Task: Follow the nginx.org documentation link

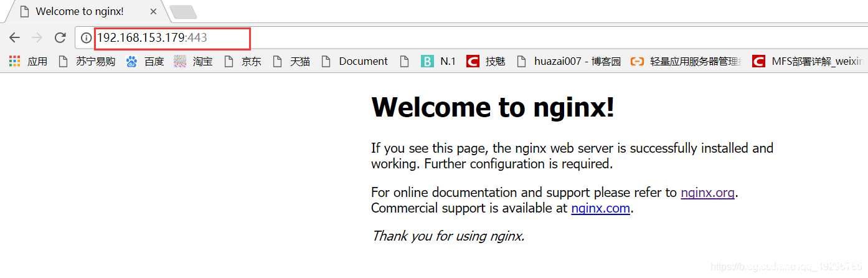Action: tap(707, 193)
